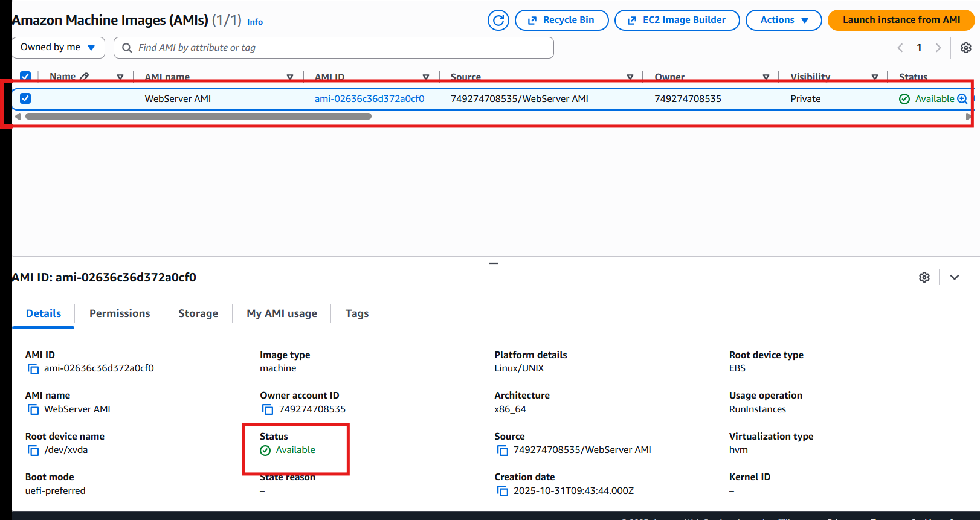Copy the Root device name value
The image size is (980, 520).
click(x=33, y=450)
